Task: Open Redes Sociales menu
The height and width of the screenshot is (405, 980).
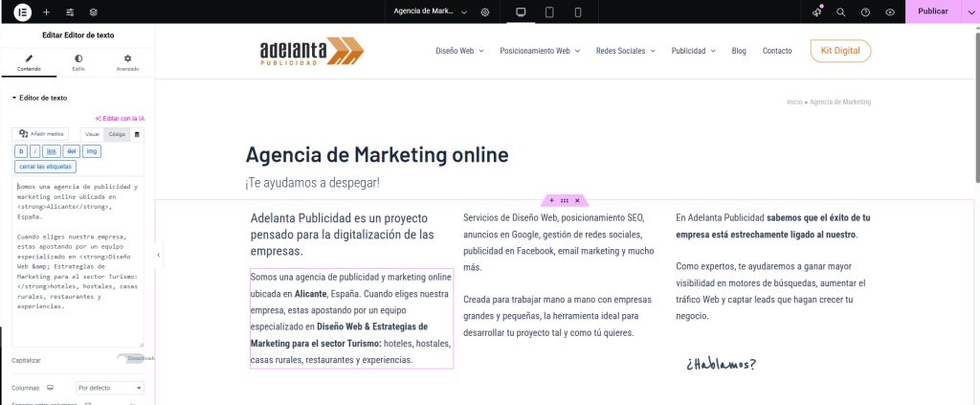Action: coord(626,52)
